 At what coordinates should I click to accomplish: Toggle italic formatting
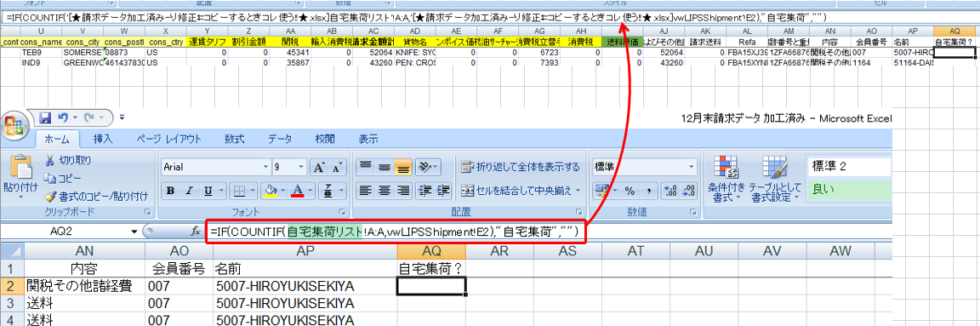(x=189, y=190)
